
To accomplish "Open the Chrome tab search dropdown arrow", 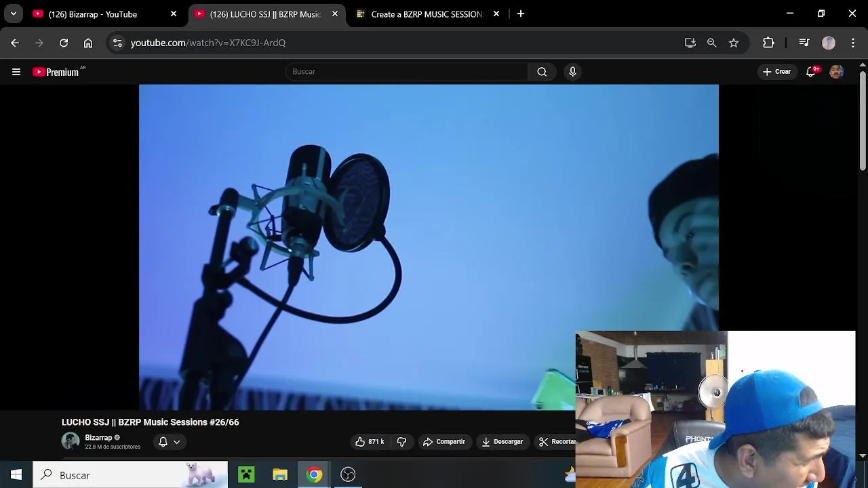I will pyautogui.click(x=13, y=14).
